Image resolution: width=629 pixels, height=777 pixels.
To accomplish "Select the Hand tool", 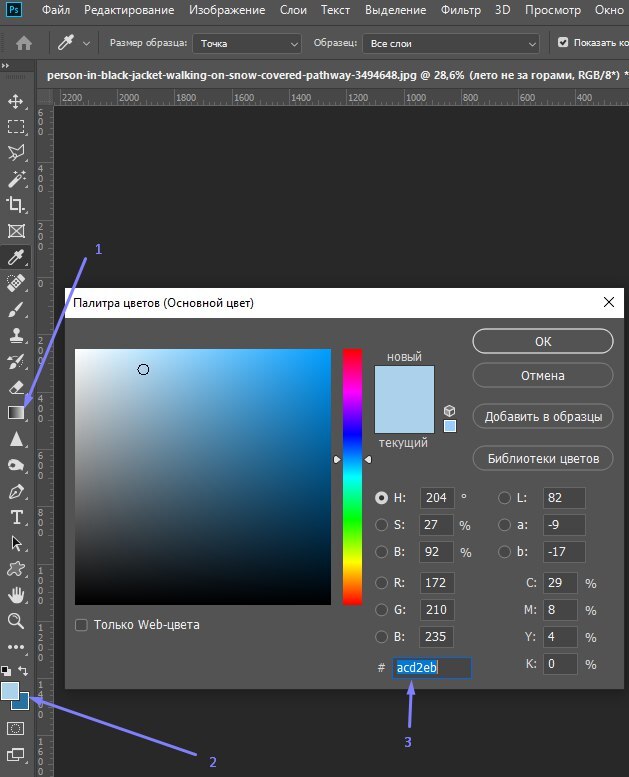I will click(x=16, y=595).
